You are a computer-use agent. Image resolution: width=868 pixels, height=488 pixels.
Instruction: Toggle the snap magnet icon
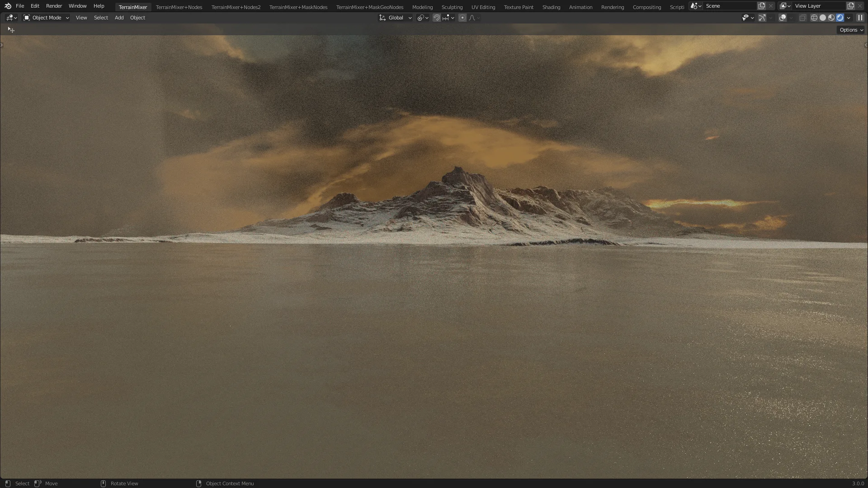click(437, 18)
